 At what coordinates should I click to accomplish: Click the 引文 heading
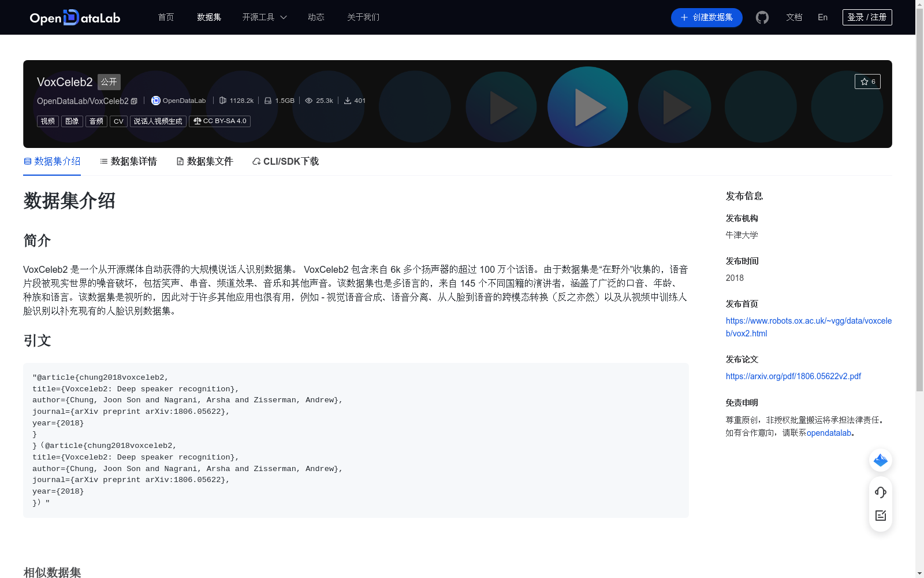[37, 341]
